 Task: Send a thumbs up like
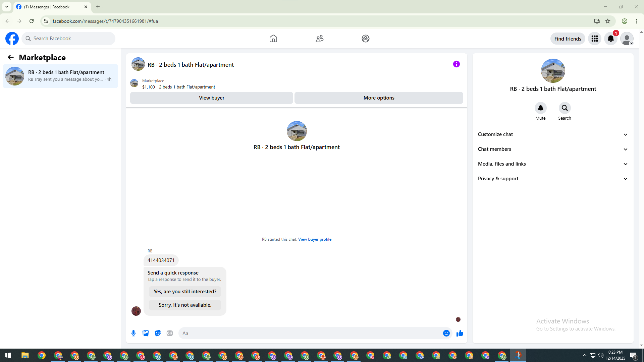click(460, 333)
